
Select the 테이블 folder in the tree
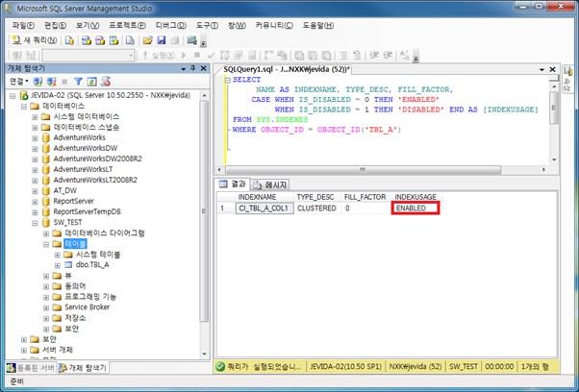coord(75,244)
